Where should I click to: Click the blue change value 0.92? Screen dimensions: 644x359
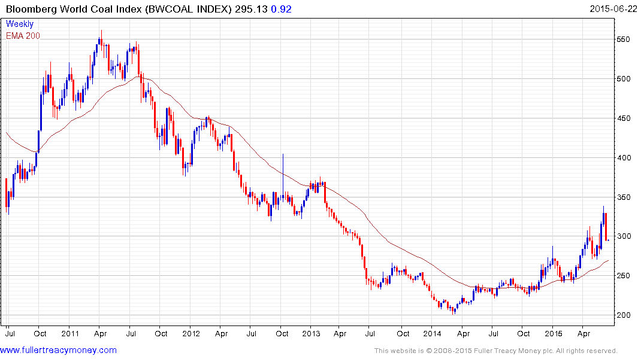click(x=282, y=9)
